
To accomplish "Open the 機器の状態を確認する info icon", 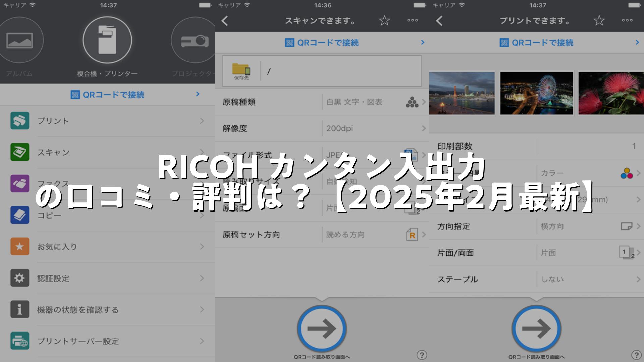I will (20, 309).
